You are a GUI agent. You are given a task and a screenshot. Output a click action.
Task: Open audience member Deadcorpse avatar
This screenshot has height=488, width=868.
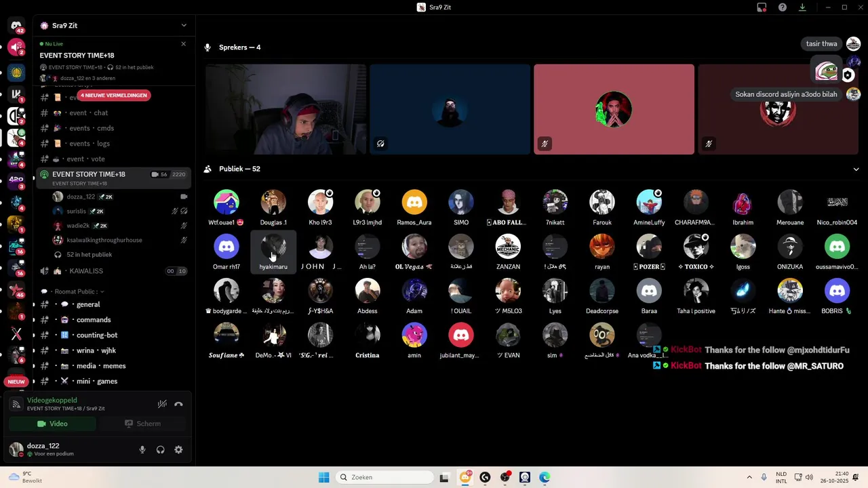coord(602,291)
